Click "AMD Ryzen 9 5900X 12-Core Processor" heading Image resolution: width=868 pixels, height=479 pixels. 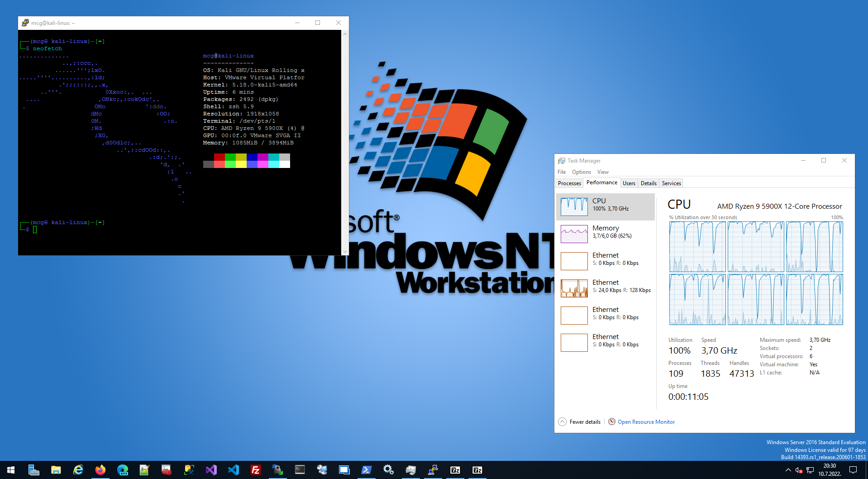coord(780,206)
